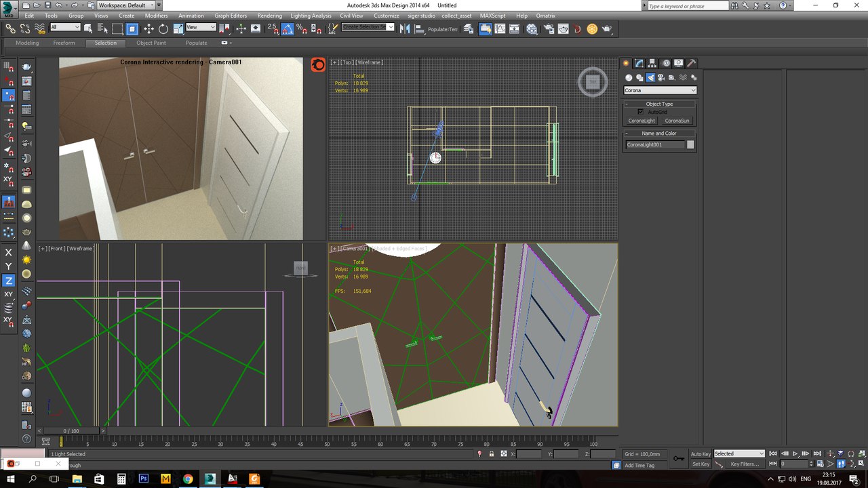
Task: Activate the Rotate tool in toolbar
Action: click(163, 28)
